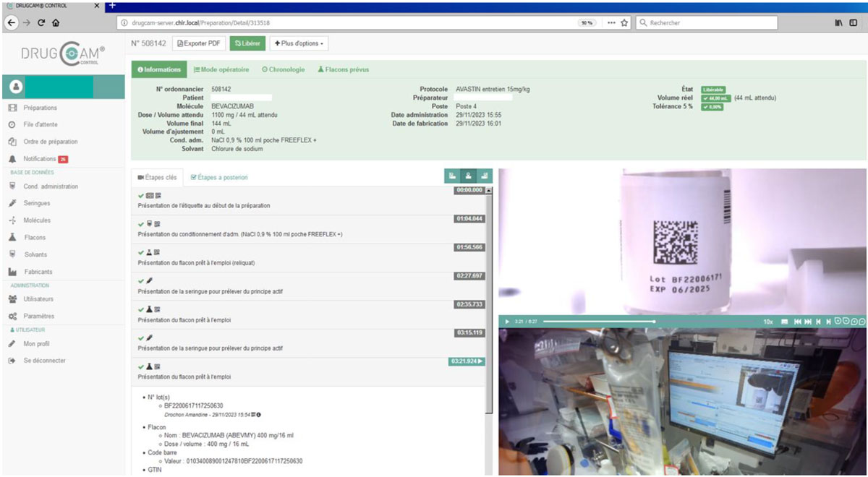This screenshot has width=868, height=477.
Task: Click the DrugCam Control logo
Action: [x=63, y=54]
